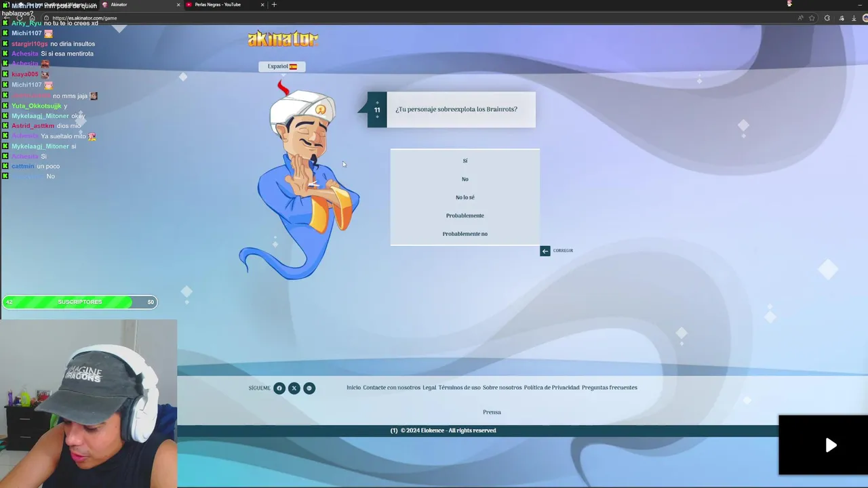Click chat username Arky_Ryu
The image size is (868, 488).
pyautogui.click(x=26, y=23)
